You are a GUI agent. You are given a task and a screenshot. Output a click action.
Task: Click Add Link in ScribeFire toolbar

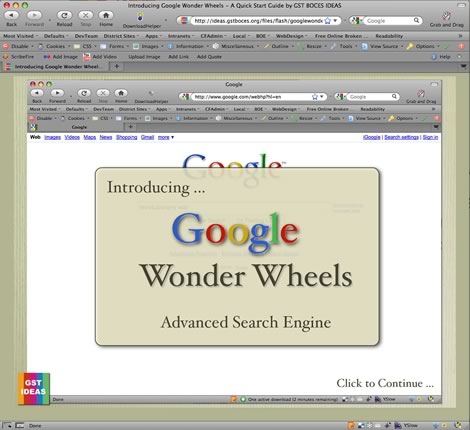[178, 57]
